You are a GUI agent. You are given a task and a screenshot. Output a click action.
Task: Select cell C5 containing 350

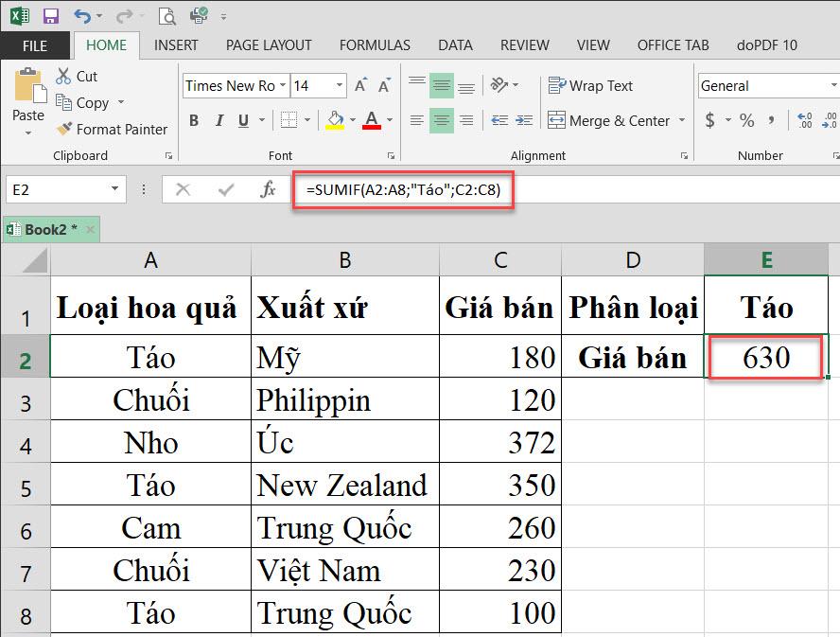point(499,484)
